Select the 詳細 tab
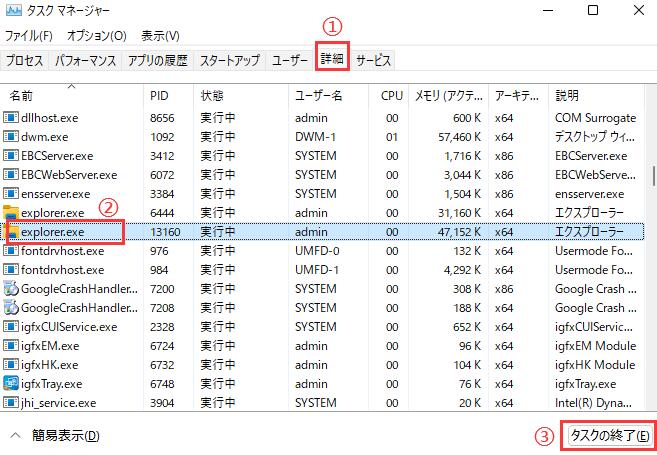 click(332, 59)
